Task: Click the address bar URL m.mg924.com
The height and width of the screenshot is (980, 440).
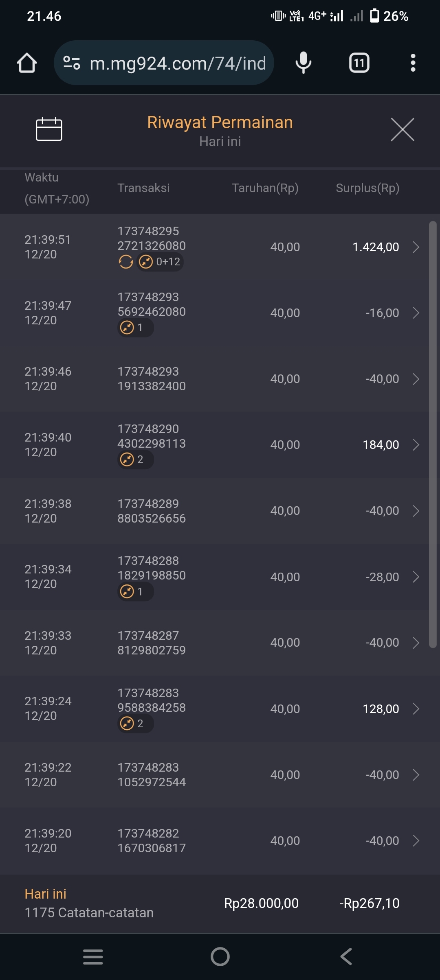Action: coord(178,63)
